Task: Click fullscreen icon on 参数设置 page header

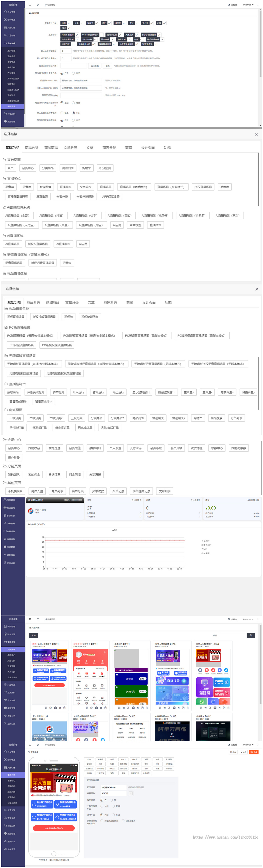Action: click(x=38, y=5)
